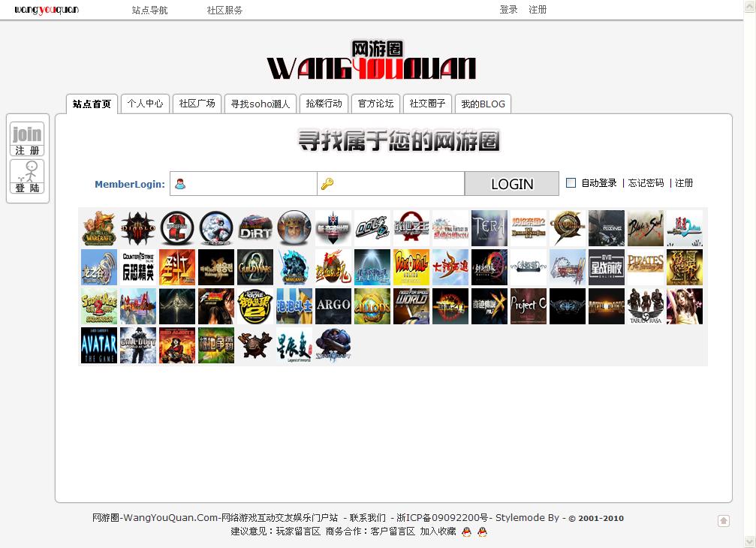Open the Metal Rage game icon

click(607, 306)
